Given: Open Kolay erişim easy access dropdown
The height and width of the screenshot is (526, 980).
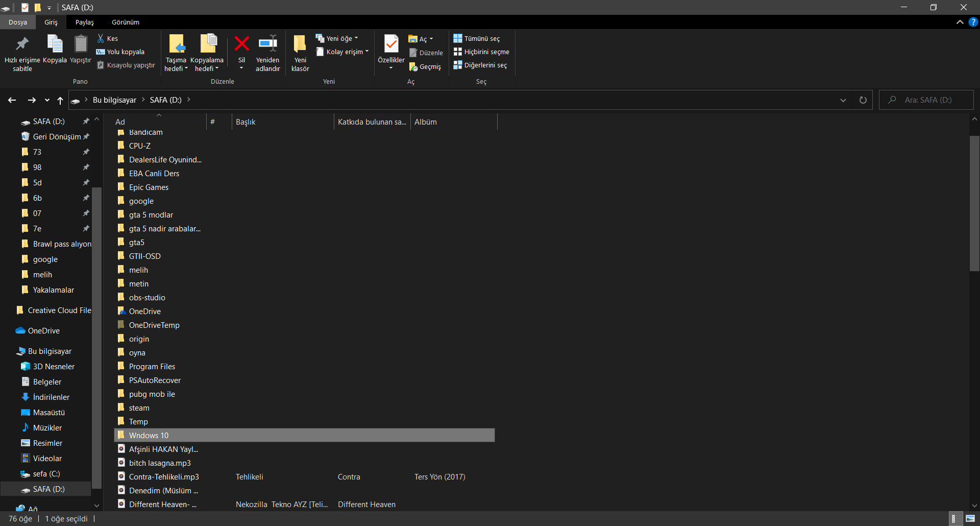Looking at the screenshot, I should 342,52.
